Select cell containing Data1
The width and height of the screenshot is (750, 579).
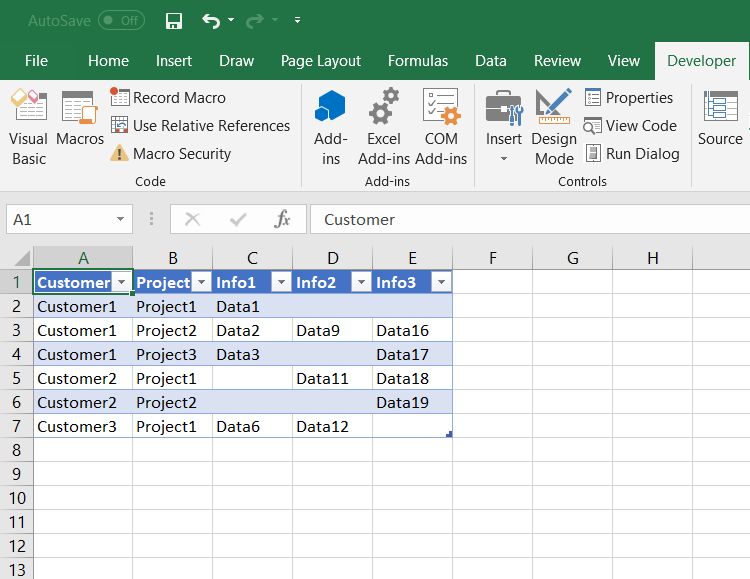click(253, 306)
